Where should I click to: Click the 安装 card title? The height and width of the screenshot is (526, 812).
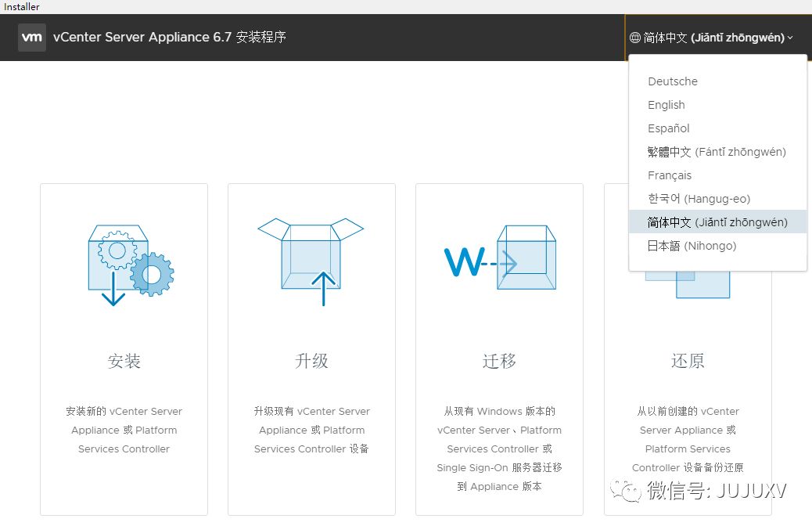click(124, 361)
